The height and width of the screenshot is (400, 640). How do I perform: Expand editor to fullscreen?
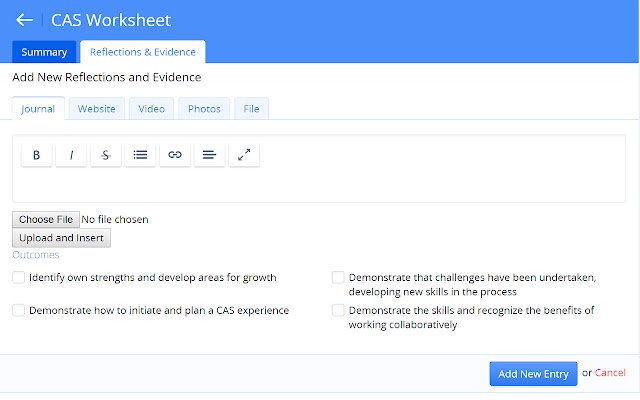(x=244, y=155)
